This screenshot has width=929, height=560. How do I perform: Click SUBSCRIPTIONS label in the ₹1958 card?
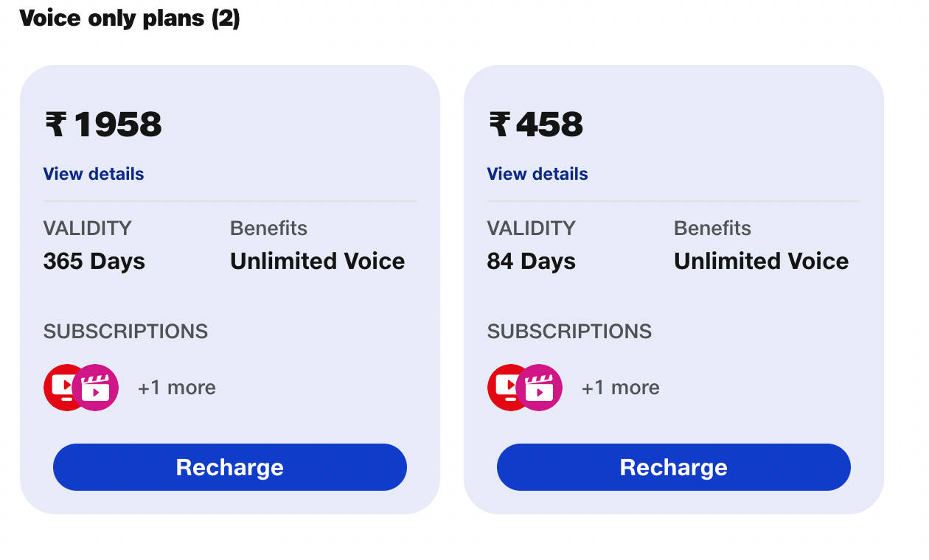tap(125, 332)
